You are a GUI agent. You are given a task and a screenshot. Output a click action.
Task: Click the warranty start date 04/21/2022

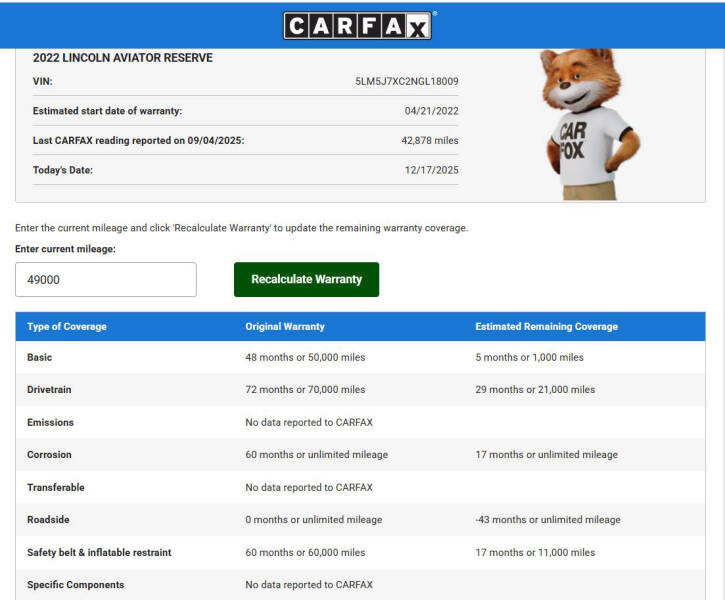pos(431,111)
